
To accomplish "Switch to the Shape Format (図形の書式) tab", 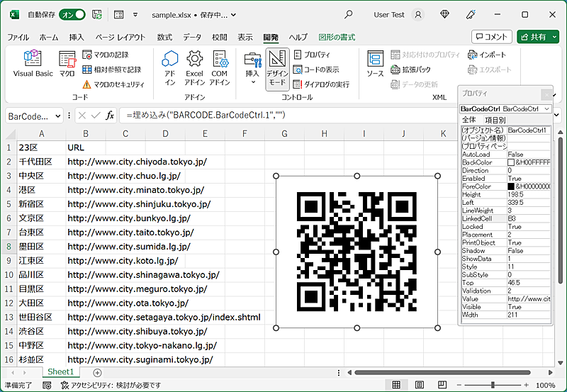I will tap(337, 38).
